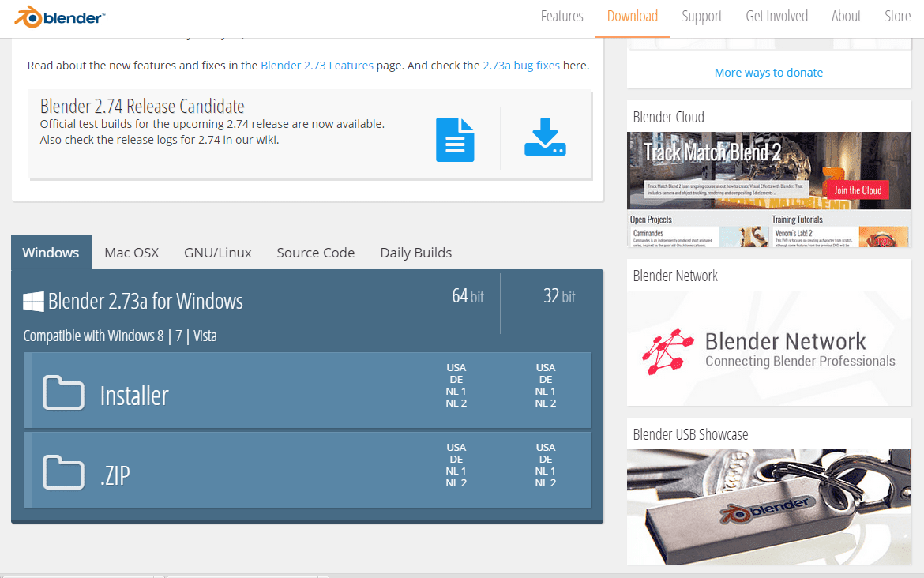Click the 32 bit column header
The width and height of the screenshot is (924, 578).
pyautogui.click(x=559, y=296)
